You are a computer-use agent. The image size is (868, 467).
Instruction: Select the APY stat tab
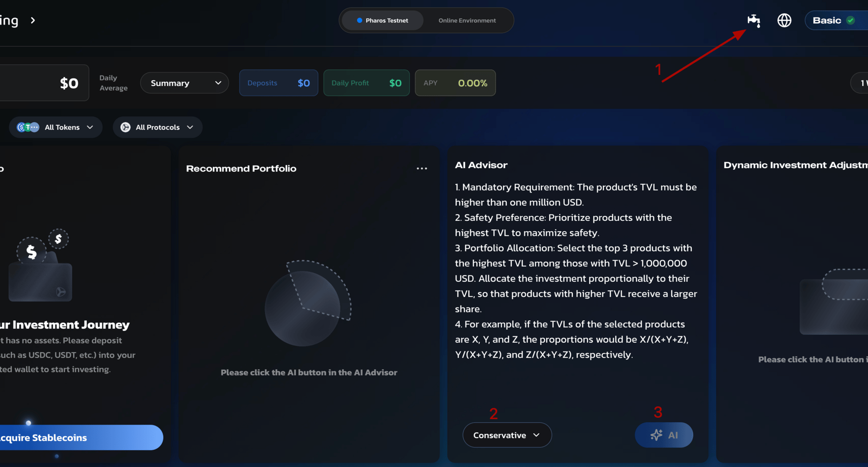click(x=455, y=83)
